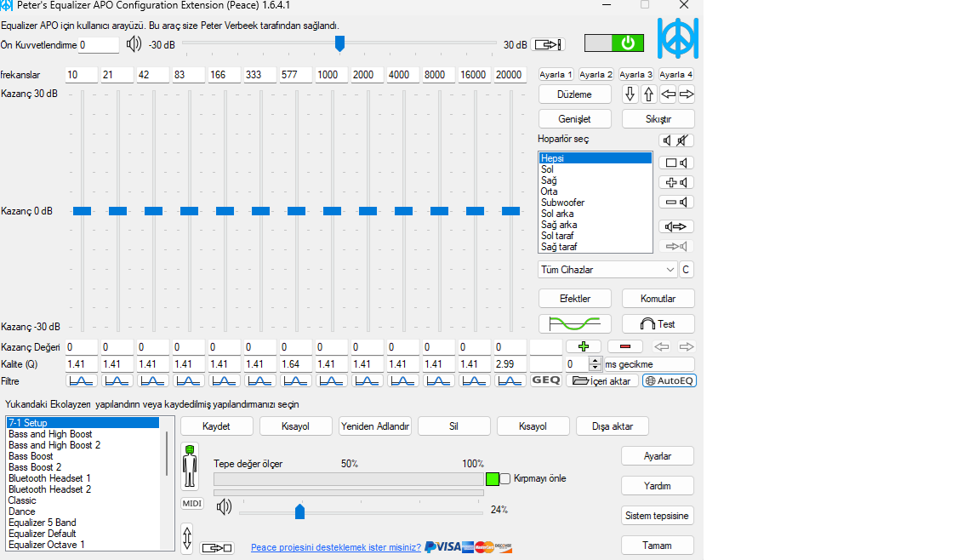Open the Efektler button
Screen dimensions: 980x560
(x=574, y=299)
